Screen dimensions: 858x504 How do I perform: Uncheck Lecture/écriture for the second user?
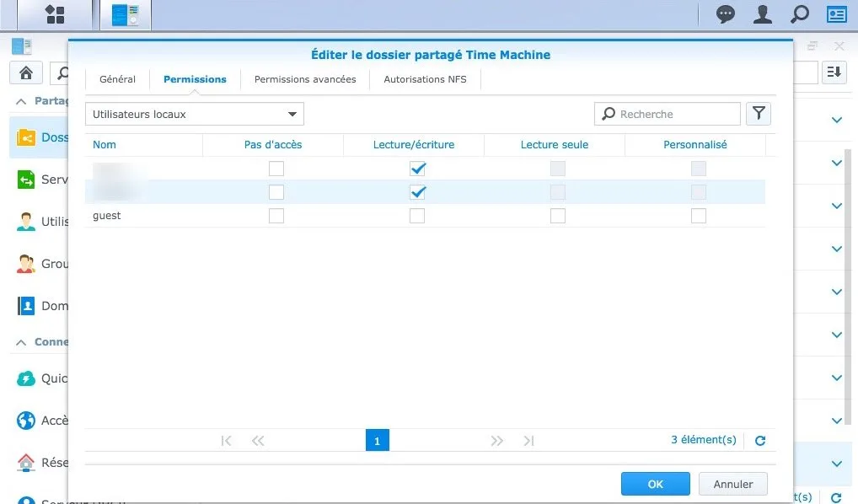pos(417,192)
